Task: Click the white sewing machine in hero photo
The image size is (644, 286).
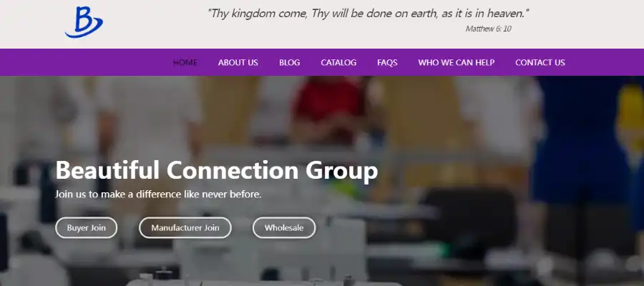Action: tap(269, 246)
